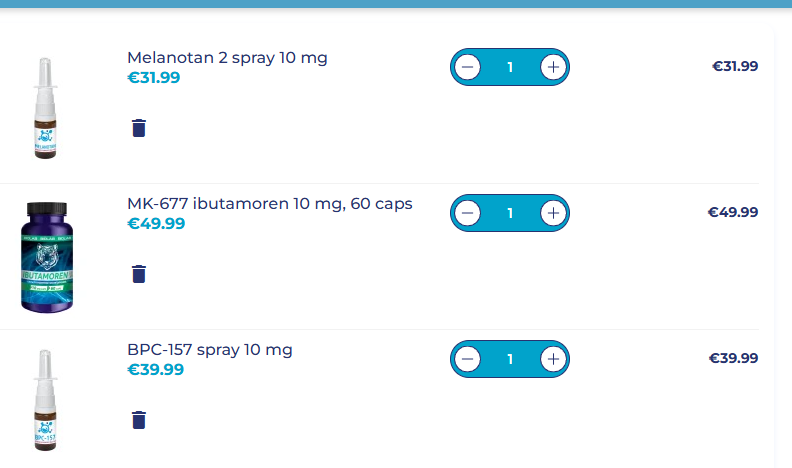Click quantity field for Melanotan 2 spray

click(510, 67)
